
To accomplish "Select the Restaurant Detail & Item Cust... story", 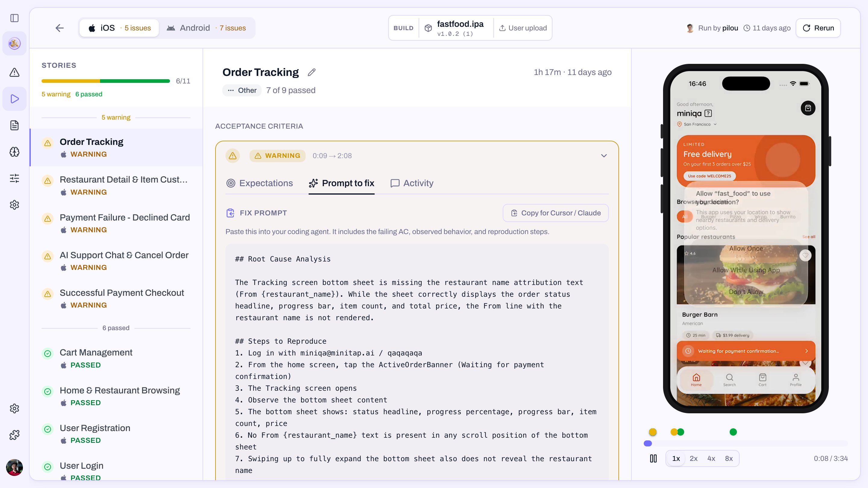I will pos(116,185).
